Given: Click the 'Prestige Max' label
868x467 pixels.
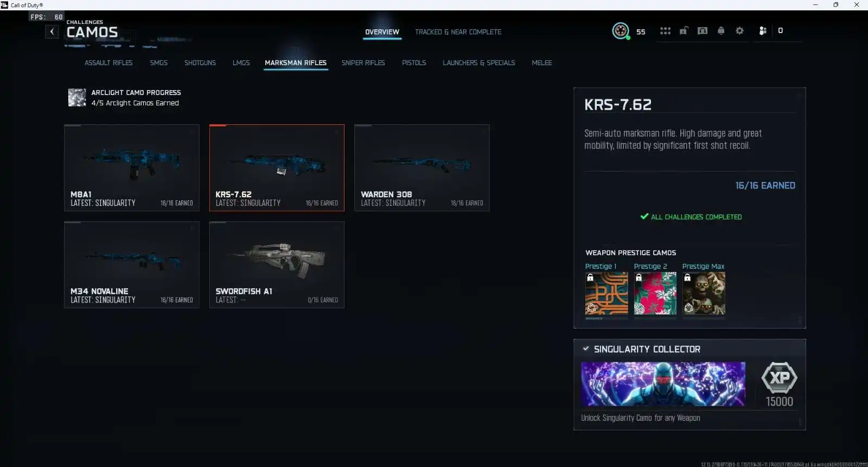Looking at the screenshot, I should tap(703, 267).
